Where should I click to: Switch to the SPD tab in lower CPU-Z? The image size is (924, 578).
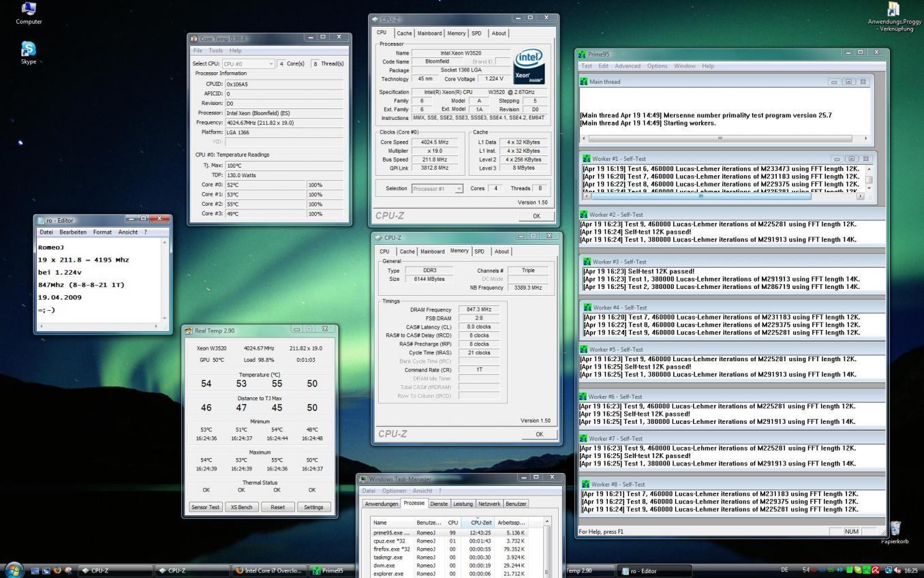[480, 252]
